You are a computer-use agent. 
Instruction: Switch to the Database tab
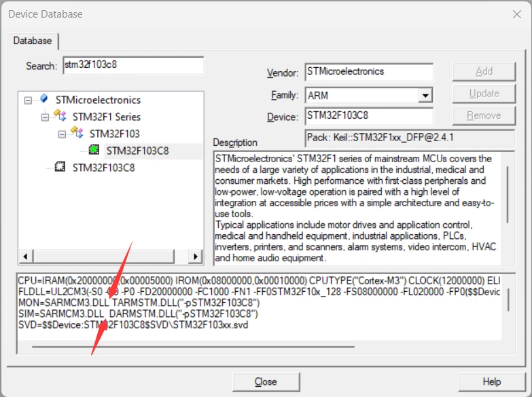pos(33,41)
